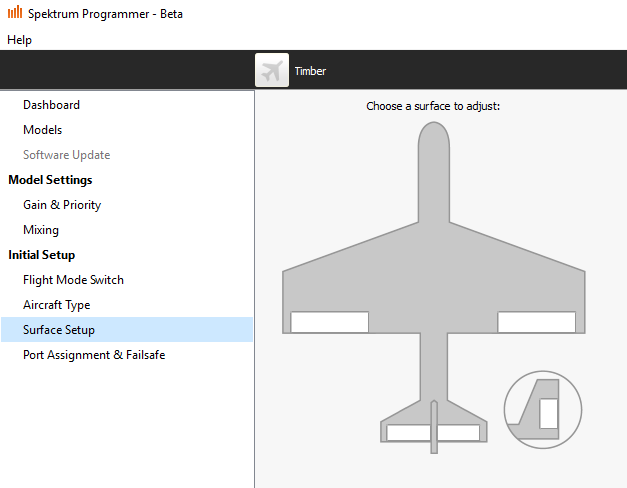Open Flight Mode Switch setup
This screenshot has height=488, width=627.
[73, 280]
